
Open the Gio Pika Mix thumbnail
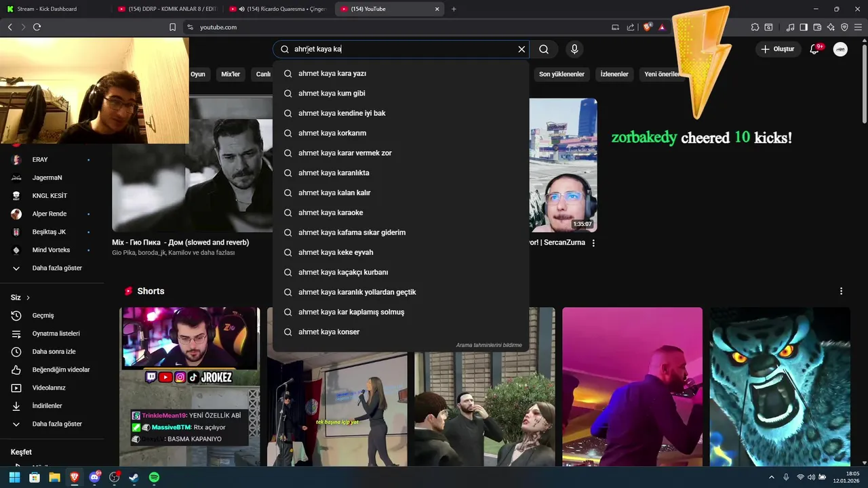pyautogui.click(x=193, y=165)
